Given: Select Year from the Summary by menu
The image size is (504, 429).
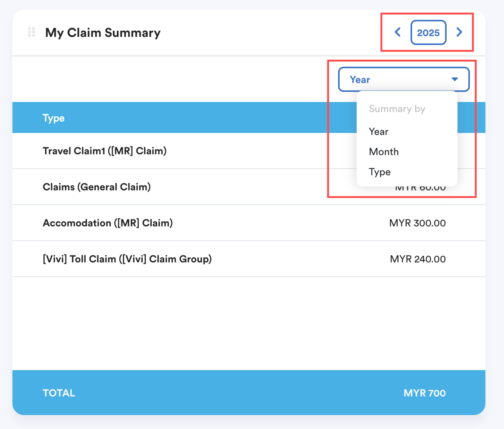Looking at the screenshot, I should pyautogui.click(x=379, y=132).
